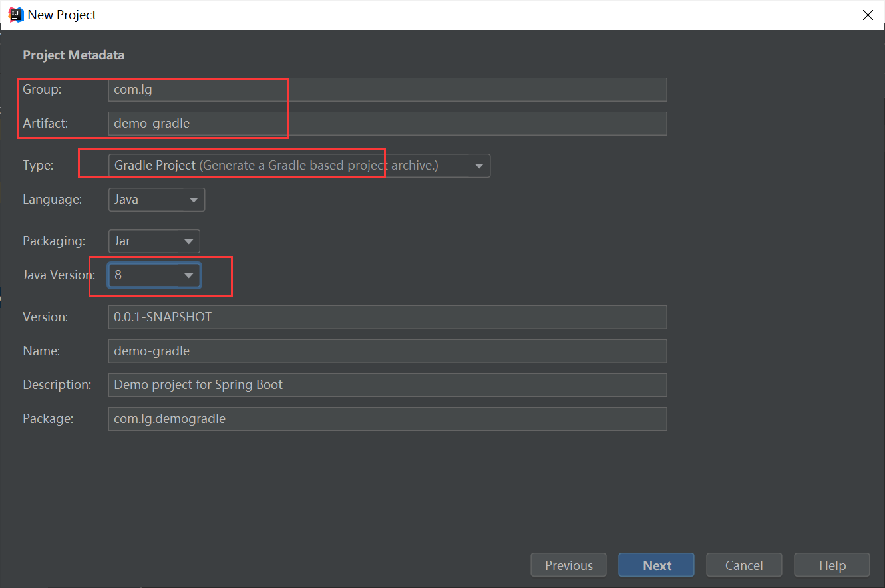Expand the Packaging dropdown set to Jar
885x588 pixels.
(154, 241)
